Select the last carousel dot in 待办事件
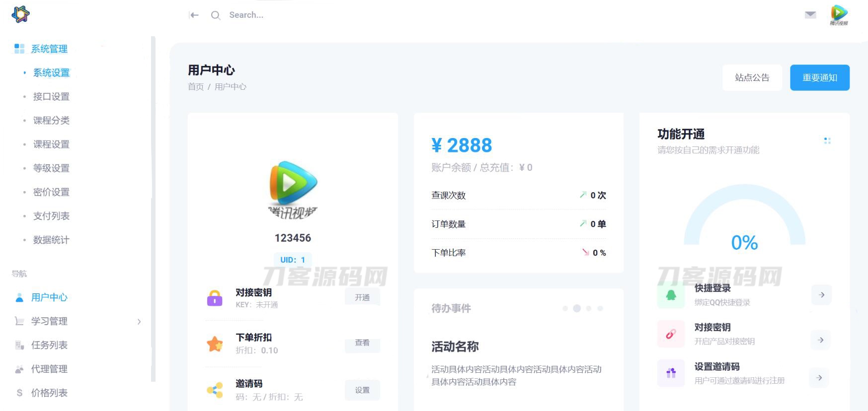 point(600,308)
